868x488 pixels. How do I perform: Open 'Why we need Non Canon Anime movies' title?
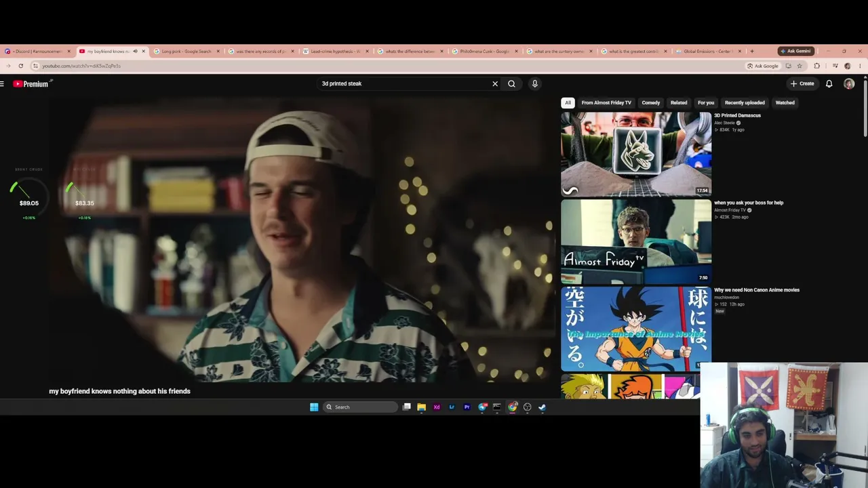click(x=757, y=290)
